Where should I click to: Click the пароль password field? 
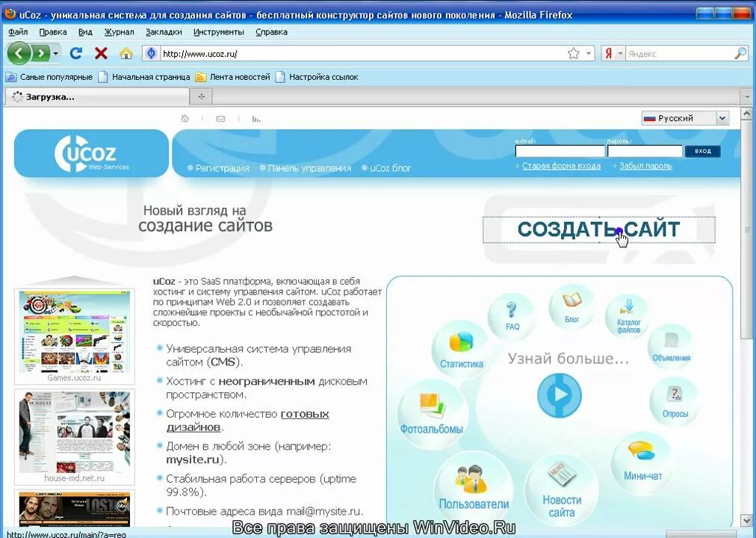click(x=645, y=152)
